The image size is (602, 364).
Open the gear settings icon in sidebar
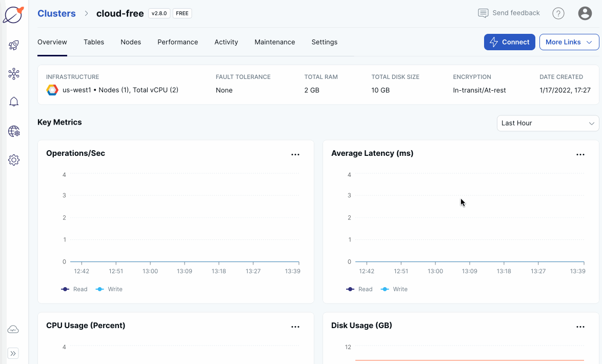(13, 159)
